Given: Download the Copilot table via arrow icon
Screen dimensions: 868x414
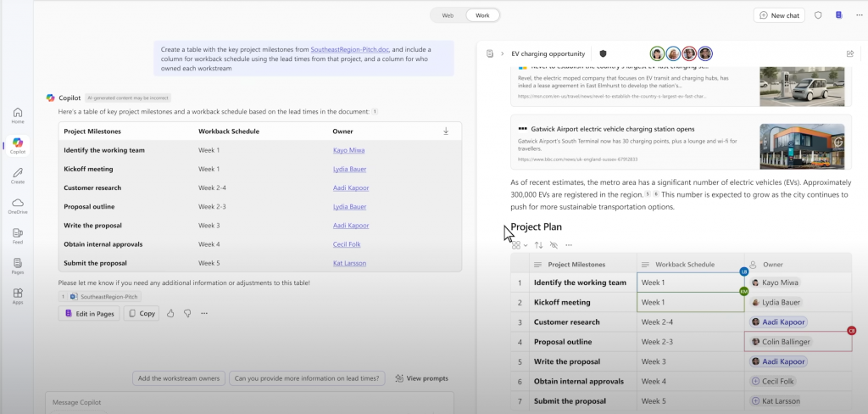Looking at the screenshot, I should (446, 131).
